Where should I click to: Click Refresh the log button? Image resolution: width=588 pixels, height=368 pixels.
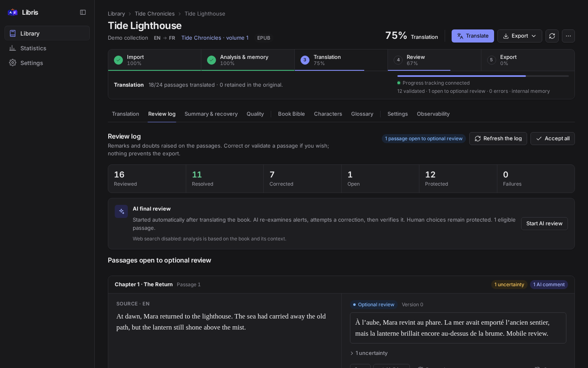click(x=498, y=139)
